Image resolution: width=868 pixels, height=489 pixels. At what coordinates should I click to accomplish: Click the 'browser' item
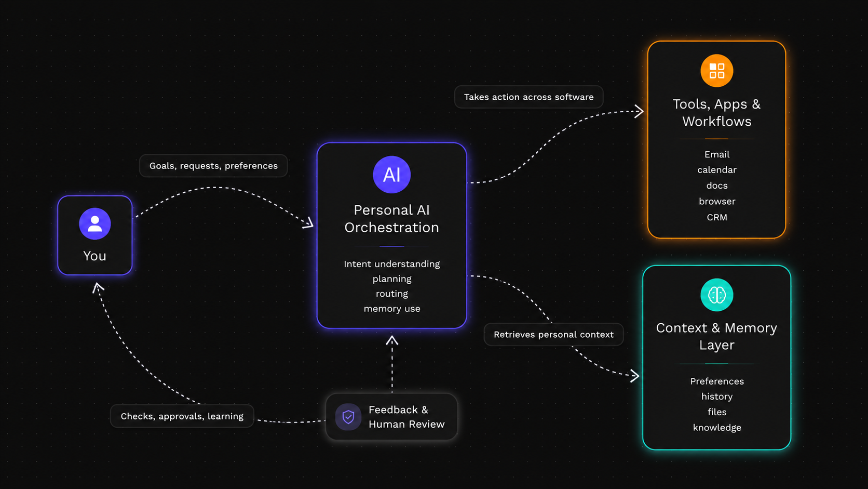pos(717,201)
